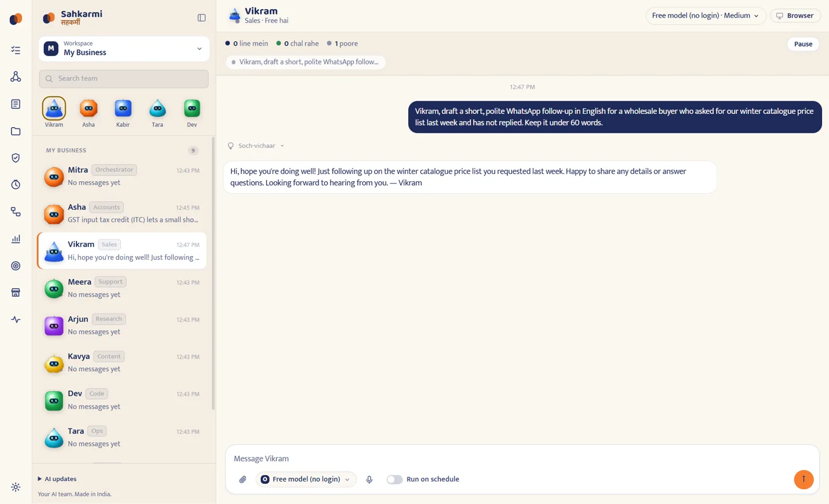829x504 pixels.
Task: Open the activity pulse icon
Action: (16, 319)
